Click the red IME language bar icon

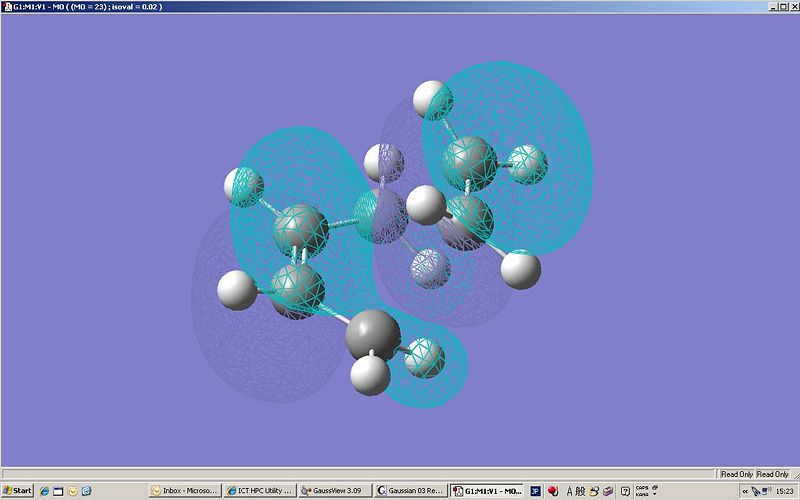coord(553,491)
